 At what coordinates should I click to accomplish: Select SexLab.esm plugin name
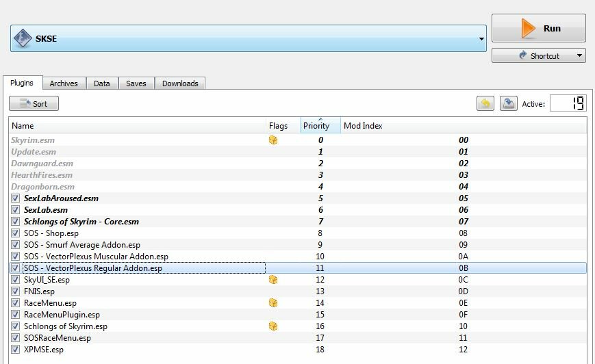(x=46, y=209)
